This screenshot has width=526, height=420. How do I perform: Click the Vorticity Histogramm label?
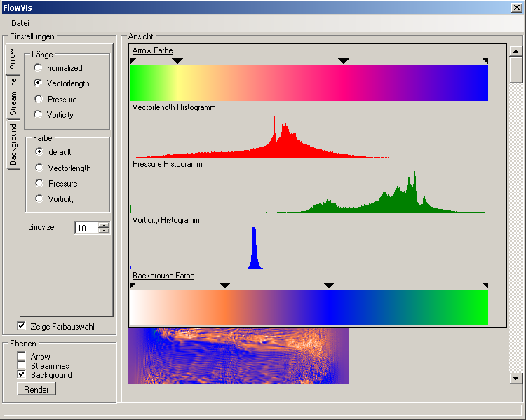pos(166,220)
